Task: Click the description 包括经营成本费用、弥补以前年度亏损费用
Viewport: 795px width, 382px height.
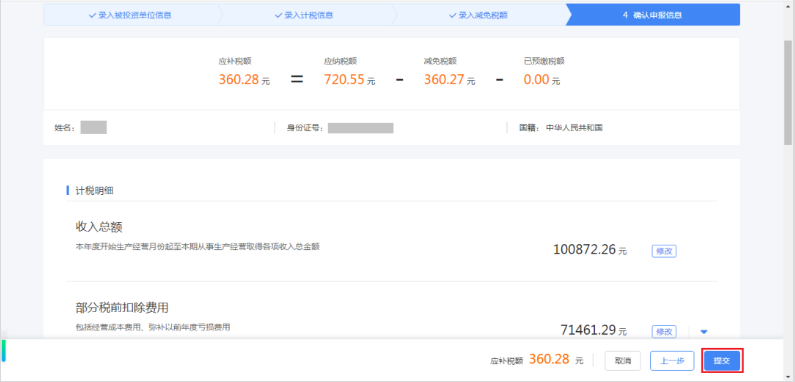Action: (x=153, y=327)
